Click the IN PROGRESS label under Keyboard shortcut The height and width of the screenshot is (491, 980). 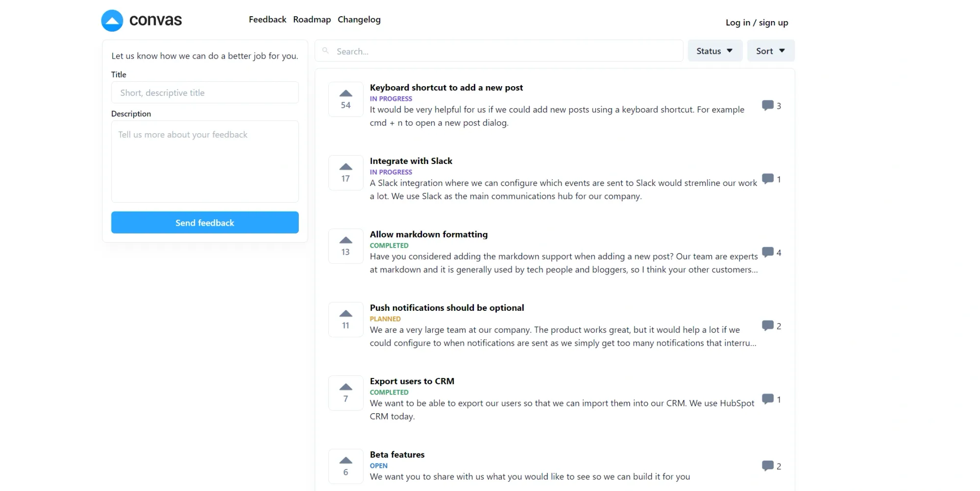[x=391, y=99]
